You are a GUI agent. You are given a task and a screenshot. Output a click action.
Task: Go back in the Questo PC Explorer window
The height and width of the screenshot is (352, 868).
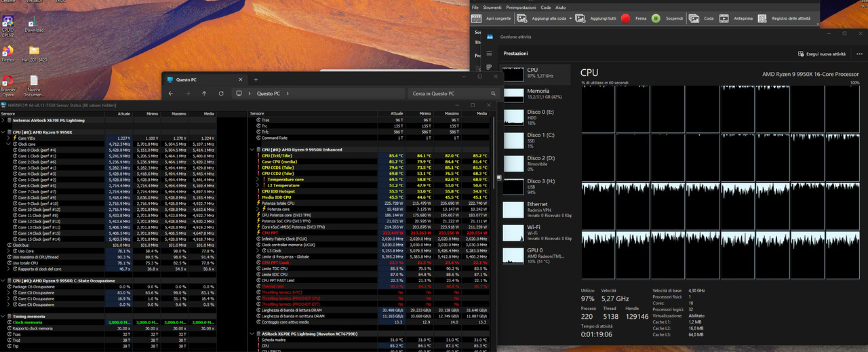point(171,94)
